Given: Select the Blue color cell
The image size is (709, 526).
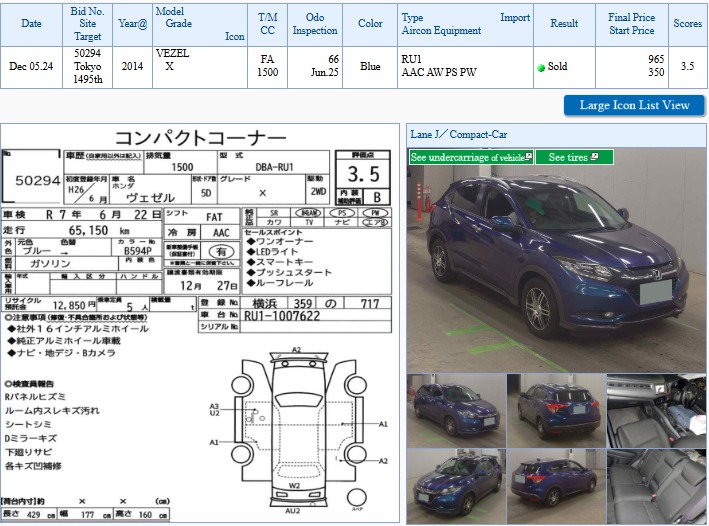Looking at the screenshot, I should click(370, 67).
